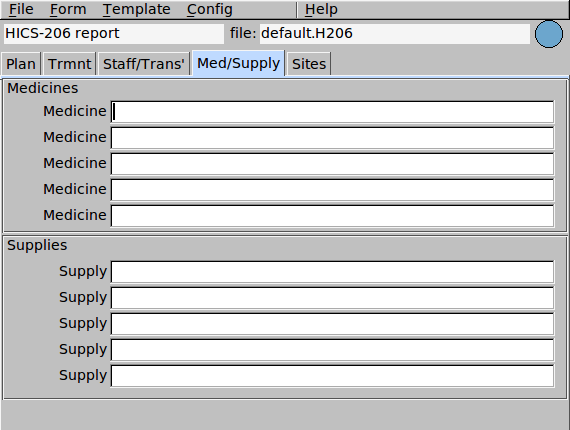Image resolution: width=570 pixels, height=430 pixels.
Task: Focus the third Medicine input field
Action: (332, 164)
